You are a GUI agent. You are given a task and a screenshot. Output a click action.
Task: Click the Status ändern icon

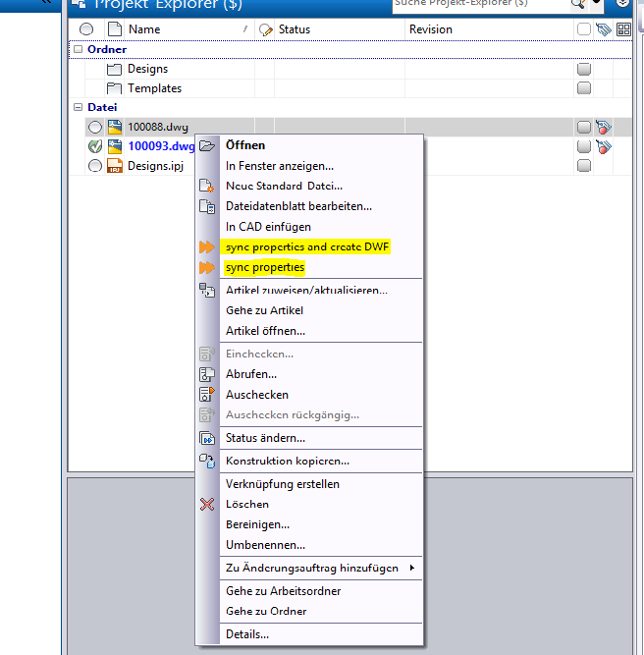(207, 438)
